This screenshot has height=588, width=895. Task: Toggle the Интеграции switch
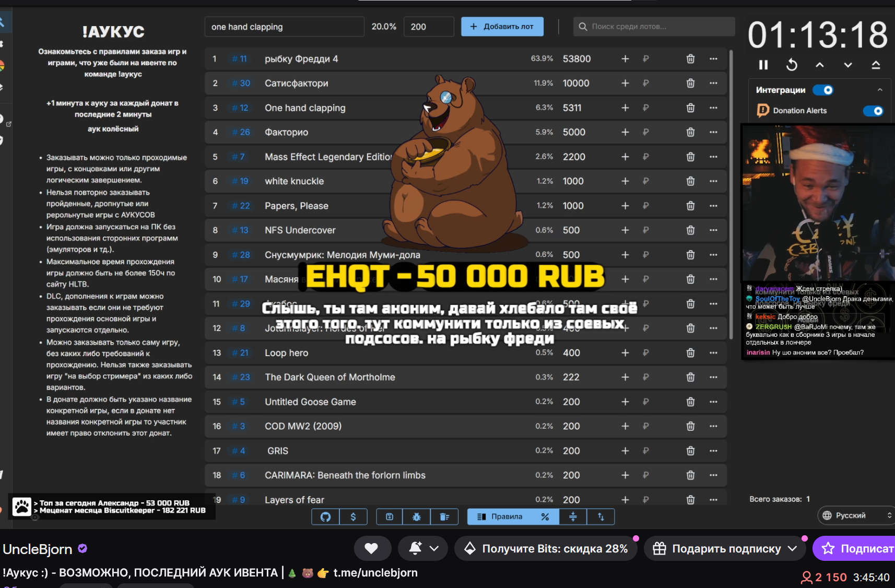(x=823, y=90)
